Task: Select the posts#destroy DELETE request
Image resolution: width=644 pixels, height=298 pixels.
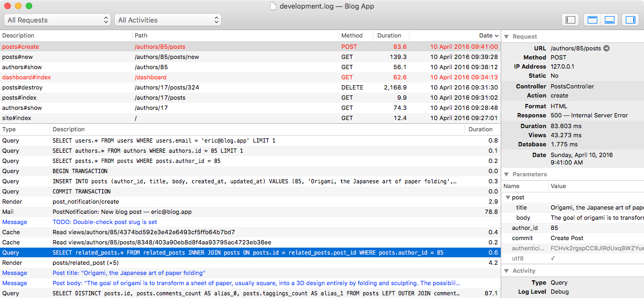Action: (x=250, y=87)
